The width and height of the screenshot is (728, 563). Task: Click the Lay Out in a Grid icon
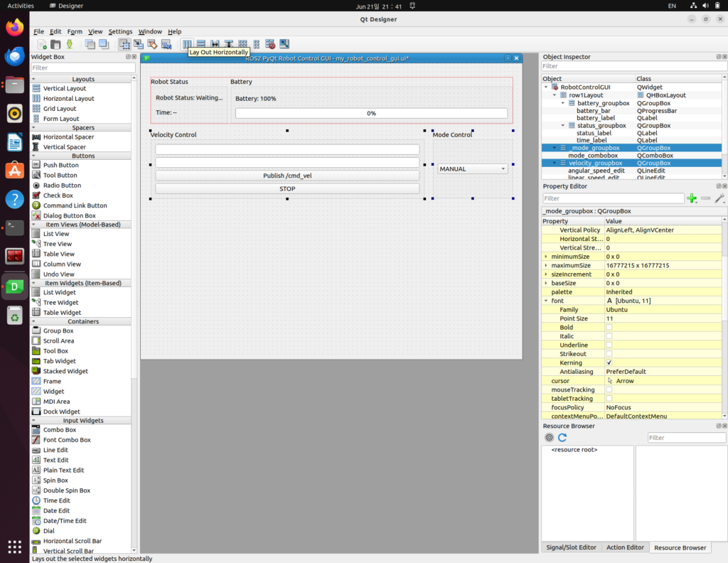click(x=242, y=44)
